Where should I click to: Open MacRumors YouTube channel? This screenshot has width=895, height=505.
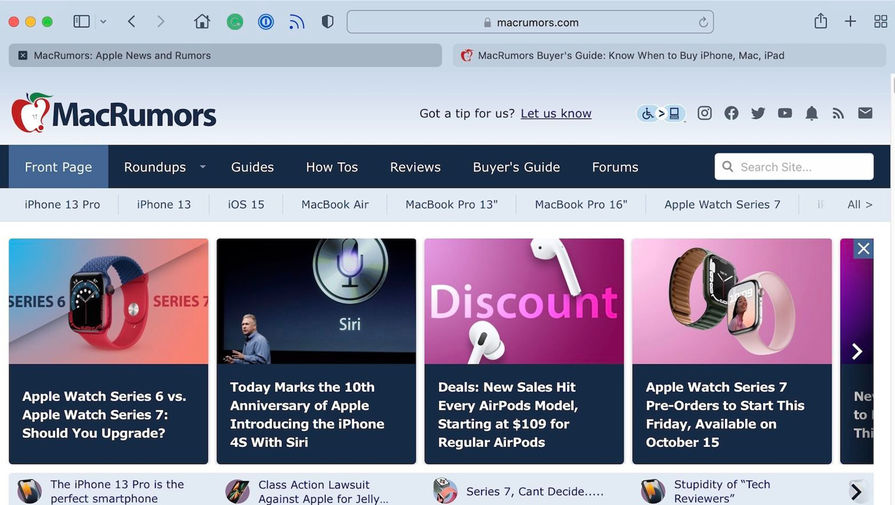click(785, 113)
